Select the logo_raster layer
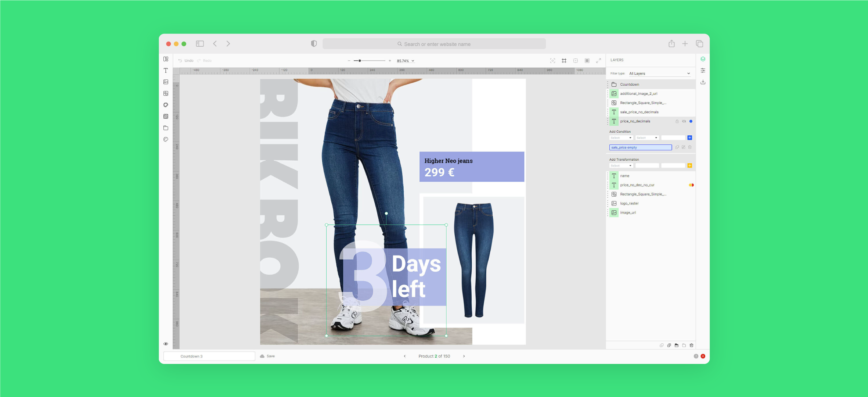868x397 pixels. 629,203
